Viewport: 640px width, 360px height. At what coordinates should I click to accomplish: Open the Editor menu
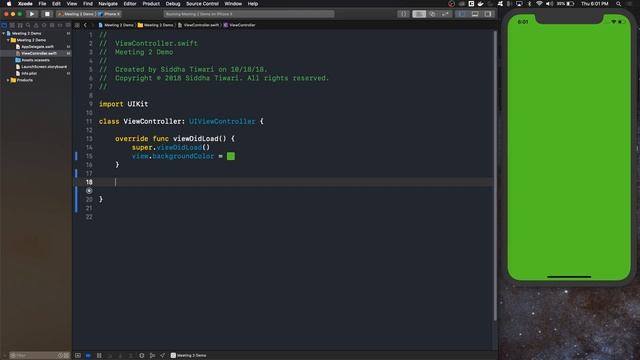pos(130,4)
